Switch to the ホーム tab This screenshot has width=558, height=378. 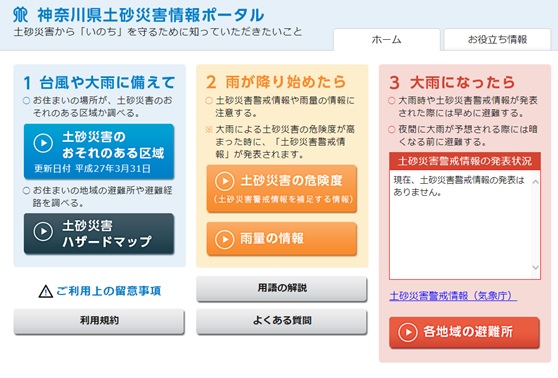coord(386,40)
